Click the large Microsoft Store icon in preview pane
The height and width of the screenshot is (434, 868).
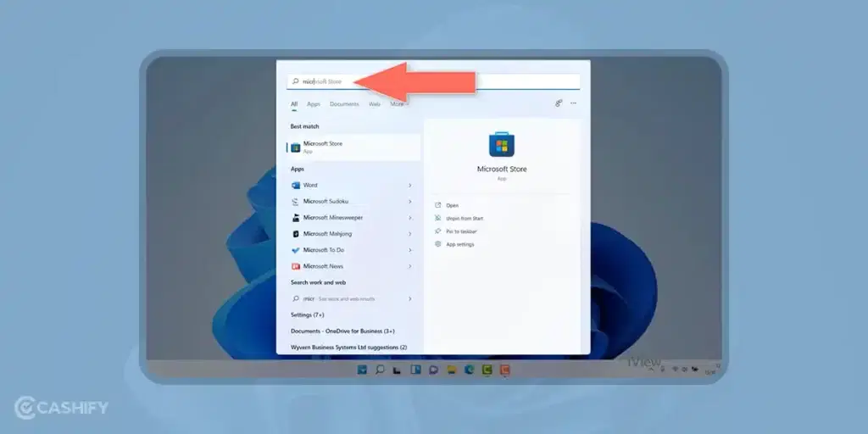[502, 144]
